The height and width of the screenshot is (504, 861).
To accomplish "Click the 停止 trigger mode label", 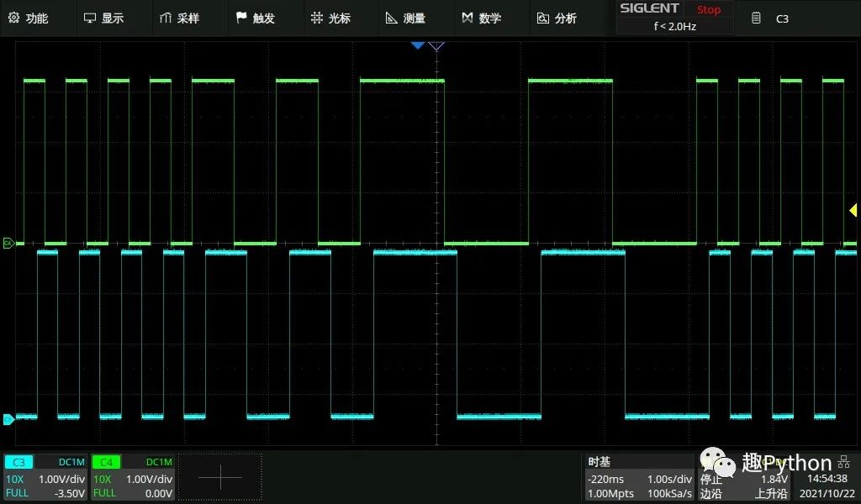I will [x=710, y=480].
